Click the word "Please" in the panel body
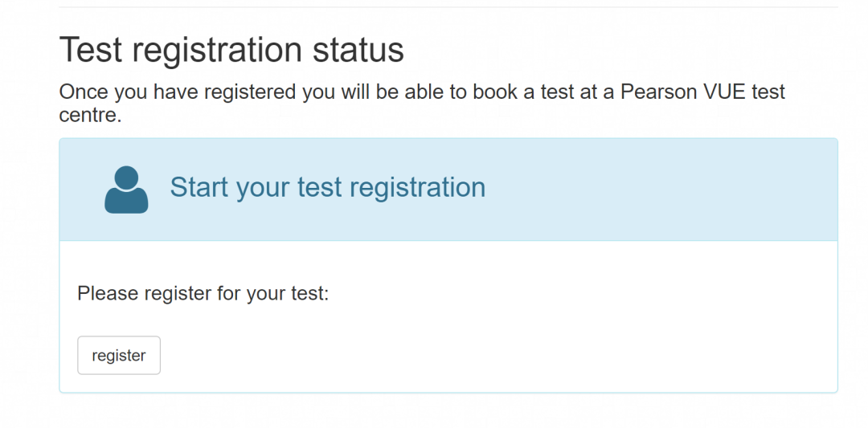868x428 pixels. tap(108, 293)
